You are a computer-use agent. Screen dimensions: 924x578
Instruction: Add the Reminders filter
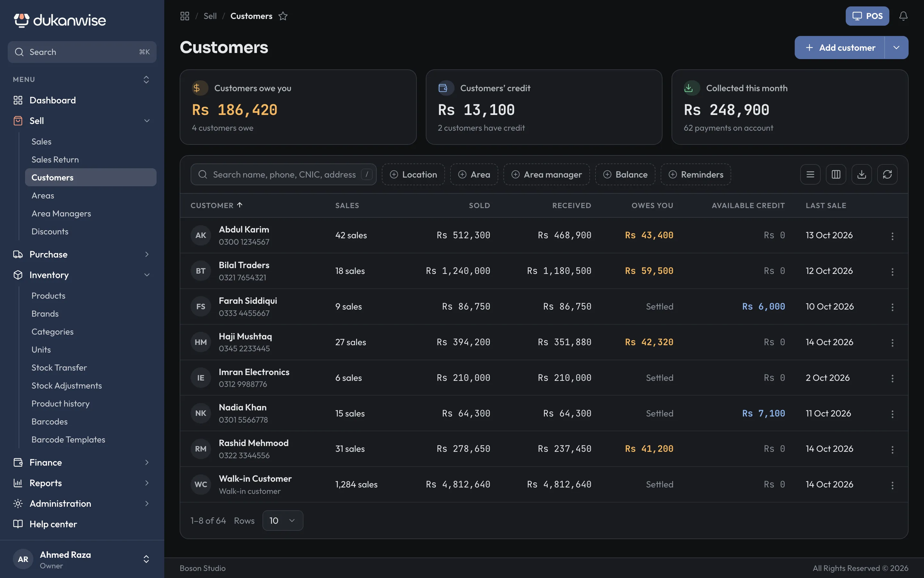(696, 174)
